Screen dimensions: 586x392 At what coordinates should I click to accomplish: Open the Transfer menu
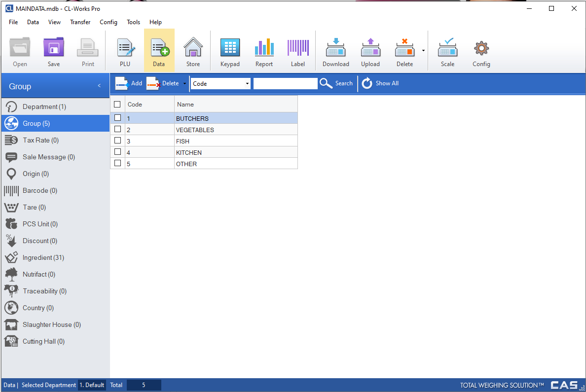(80, 22)
